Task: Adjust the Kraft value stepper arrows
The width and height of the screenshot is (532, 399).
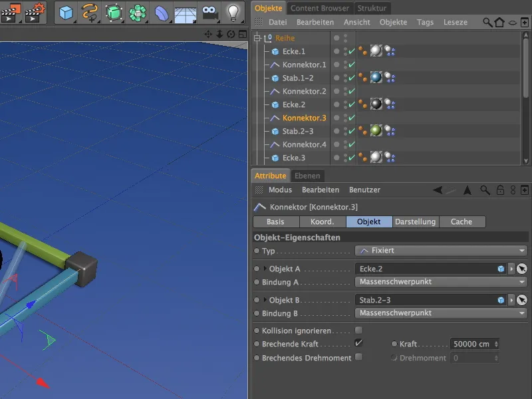Action: [x=496, y=344]
